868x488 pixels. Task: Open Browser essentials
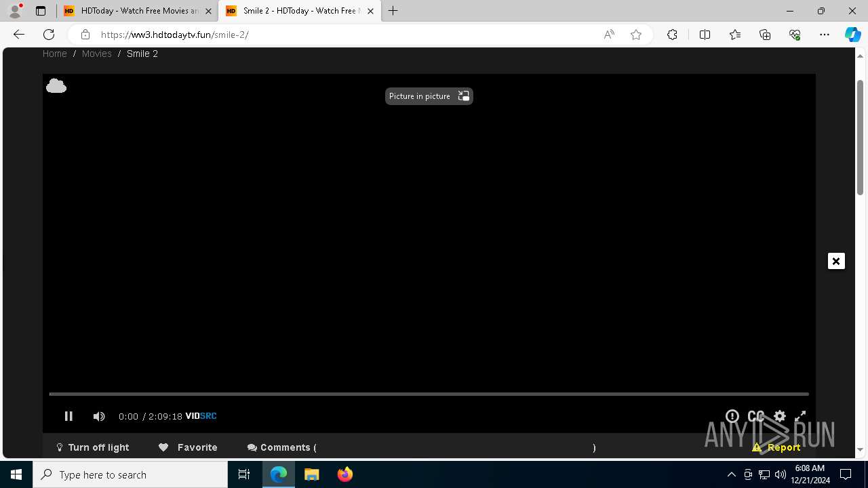(x=795, y=35)
